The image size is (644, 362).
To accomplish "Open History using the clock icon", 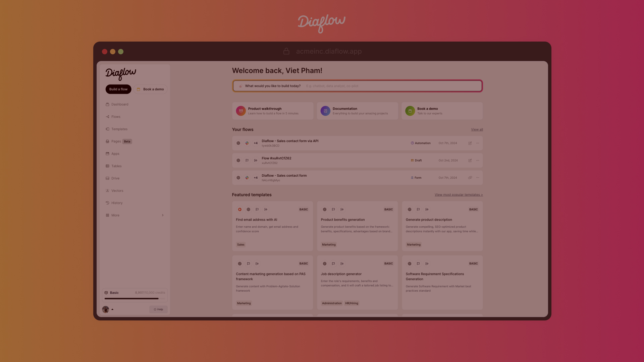I will [107, 203].
